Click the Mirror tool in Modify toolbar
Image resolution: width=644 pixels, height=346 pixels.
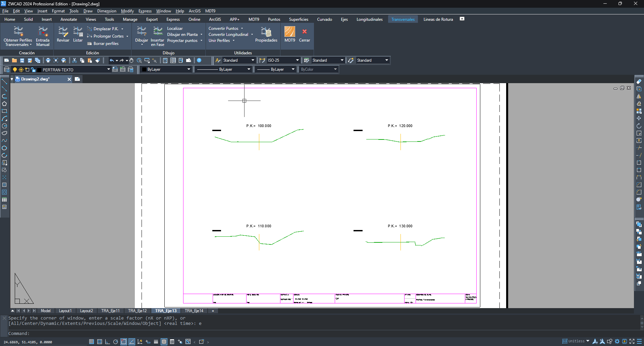pyautogui.click(x=639, y=96)
